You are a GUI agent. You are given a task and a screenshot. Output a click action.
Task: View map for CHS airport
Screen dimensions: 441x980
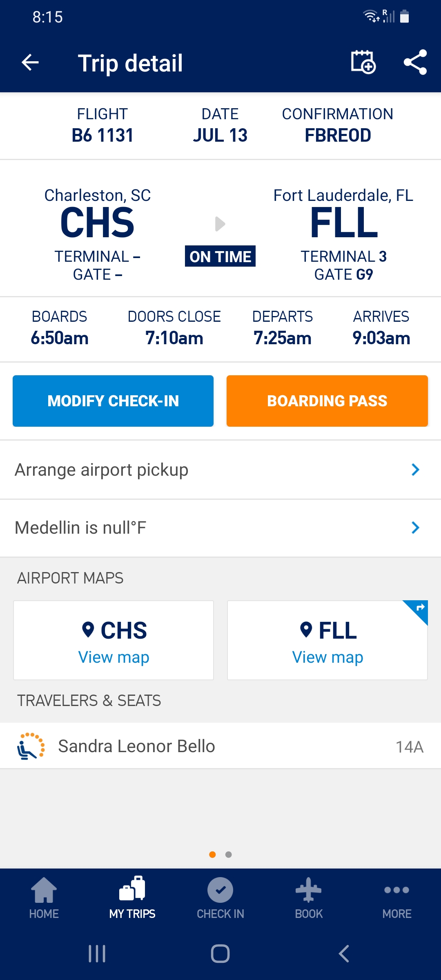click(114, 657)
